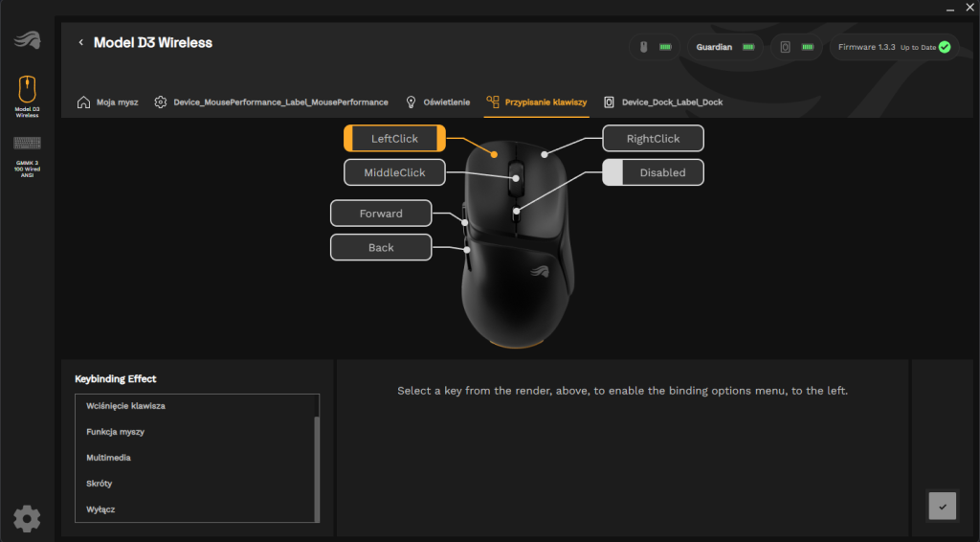
Task: Open the Moja mysz tab
Action: tap(108, 102)
